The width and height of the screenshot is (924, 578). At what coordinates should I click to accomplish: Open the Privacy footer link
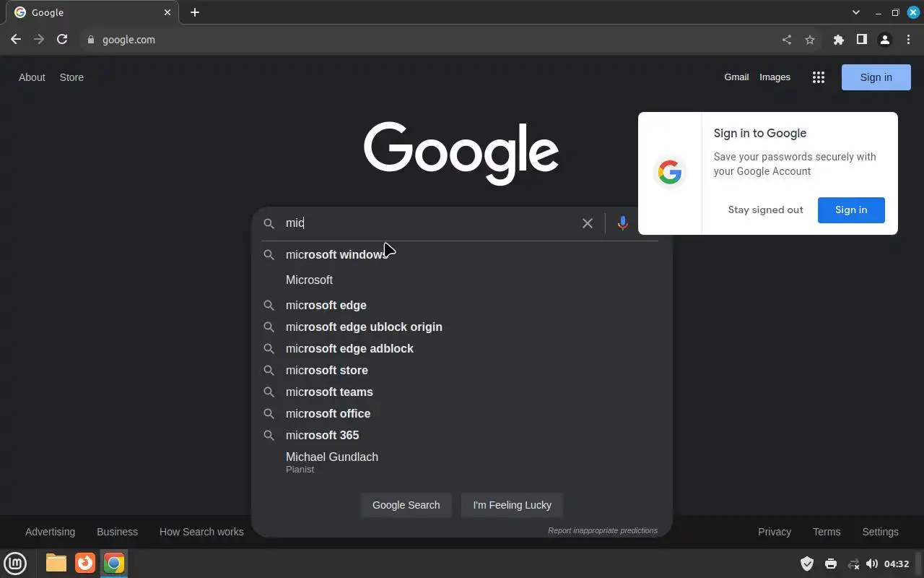pos(775,532)
